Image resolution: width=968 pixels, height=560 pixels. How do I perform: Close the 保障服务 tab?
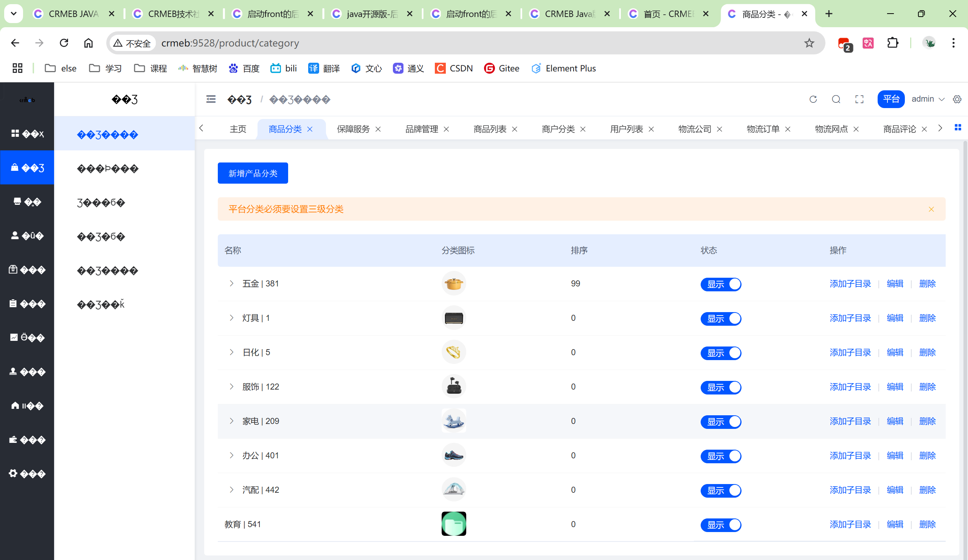[x=378, y=129]
